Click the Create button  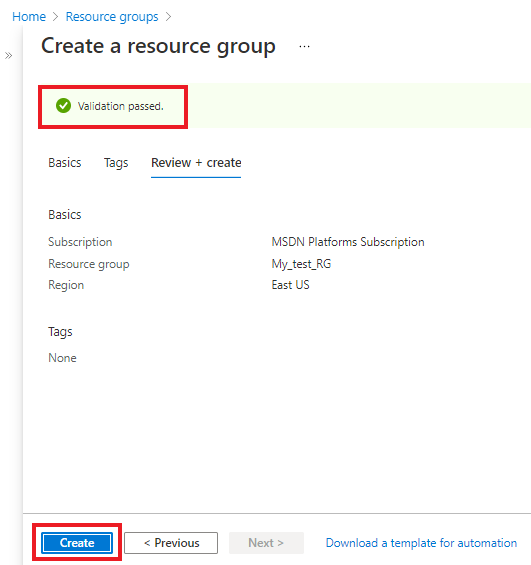pos(77,543)
